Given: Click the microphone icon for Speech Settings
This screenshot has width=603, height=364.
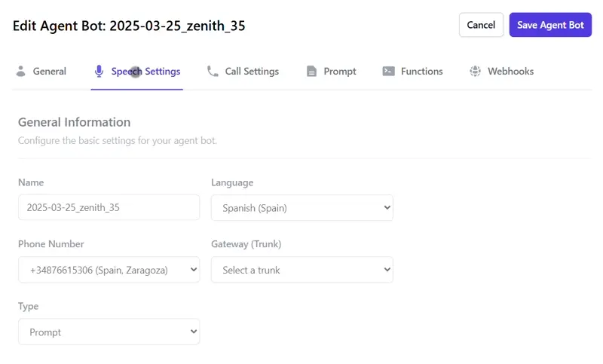Looking at the screenshot, I should [x=99, y=72].
